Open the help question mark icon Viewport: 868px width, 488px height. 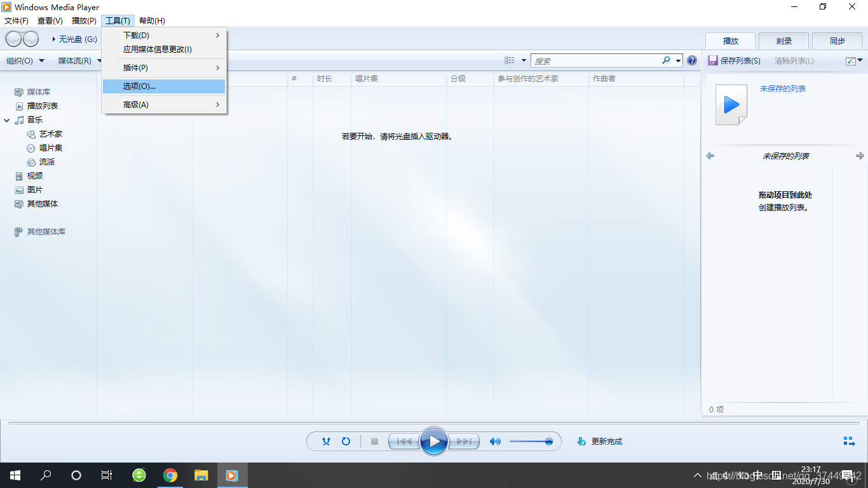click(692, 60)
